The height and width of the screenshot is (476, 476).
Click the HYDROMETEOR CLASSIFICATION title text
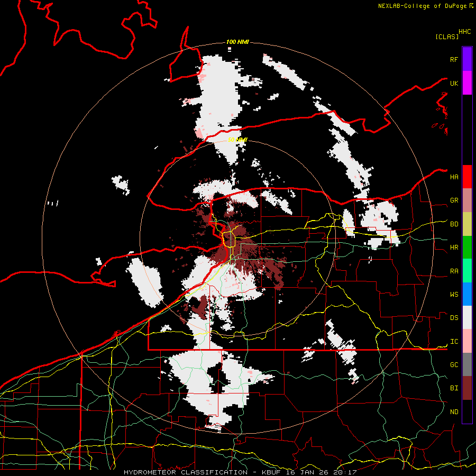186,472
